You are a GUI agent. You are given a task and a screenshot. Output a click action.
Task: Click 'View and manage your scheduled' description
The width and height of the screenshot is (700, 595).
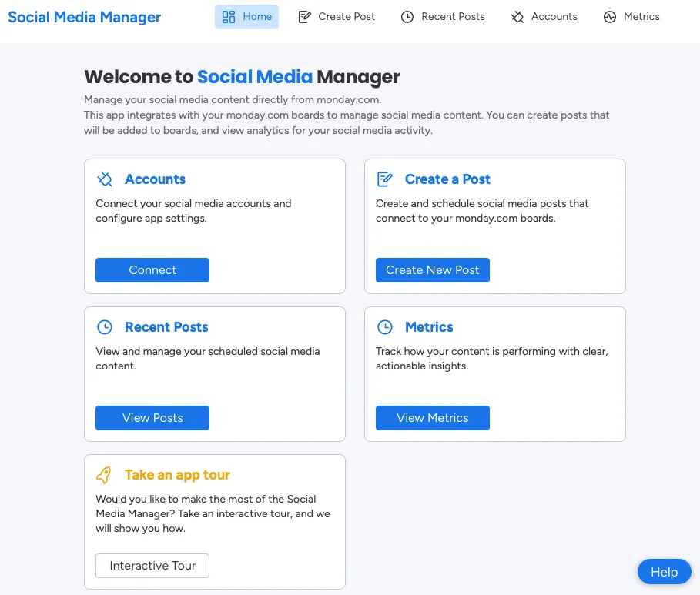208,359
